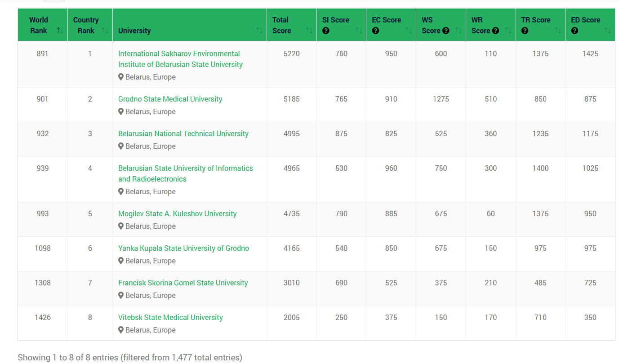
Task: Click location pin under Mogilev State A. Kuleshov University
Action: (x=121, y=226)
